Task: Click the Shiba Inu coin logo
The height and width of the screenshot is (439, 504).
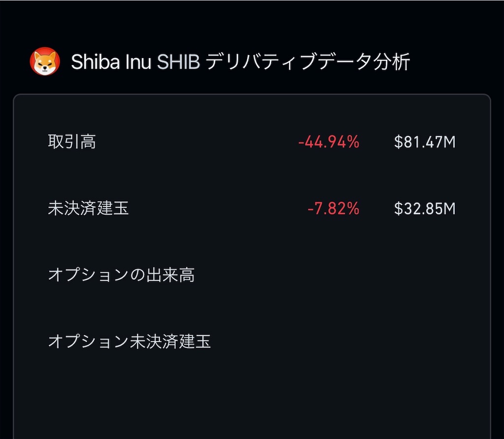Action: [x=45, y=62]
